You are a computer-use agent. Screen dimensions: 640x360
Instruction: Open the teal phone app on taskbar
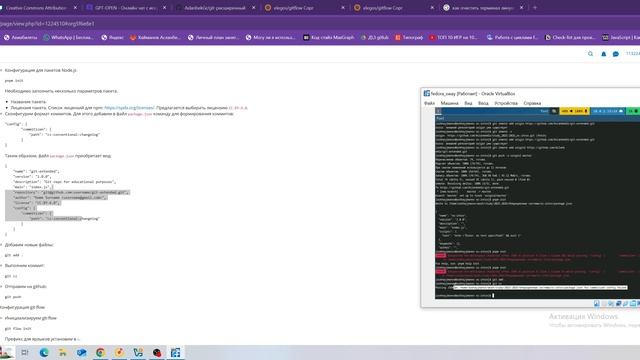[x=138, y=353]
